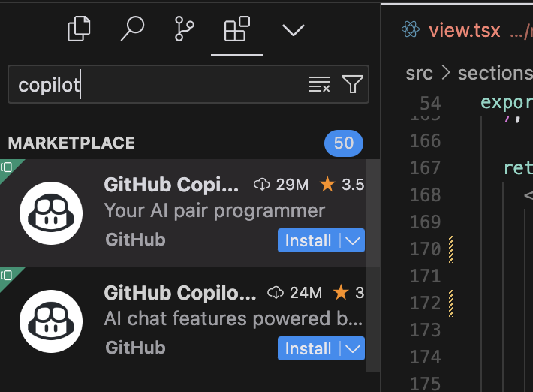Open the src breadcrumb item
533x392 pixels.
tap(419, 73)
